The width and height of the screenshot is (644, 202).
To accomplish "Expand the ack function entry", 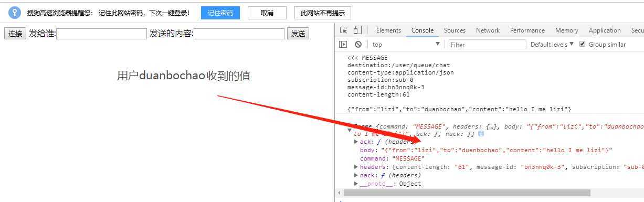I will coord(356,142).
